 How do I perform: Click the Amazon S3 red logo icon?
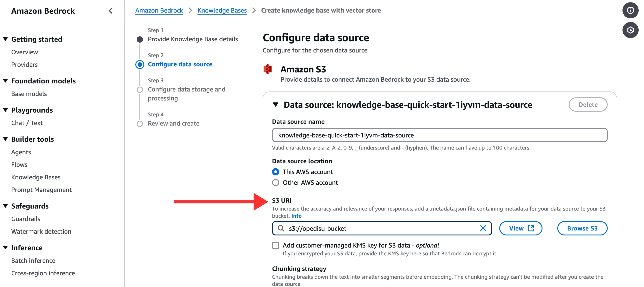pos(268,69)
